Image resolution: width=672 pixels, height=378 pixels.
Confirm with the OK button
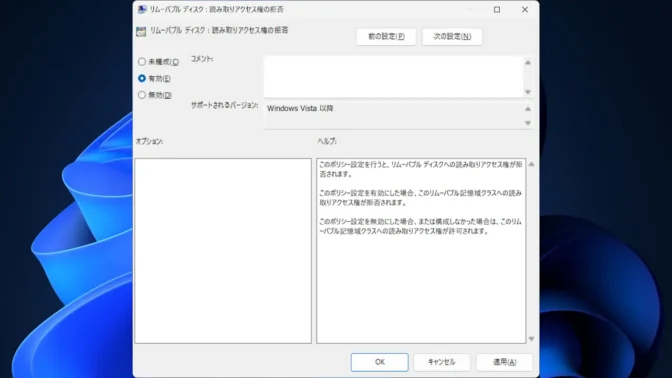[379, 362]
